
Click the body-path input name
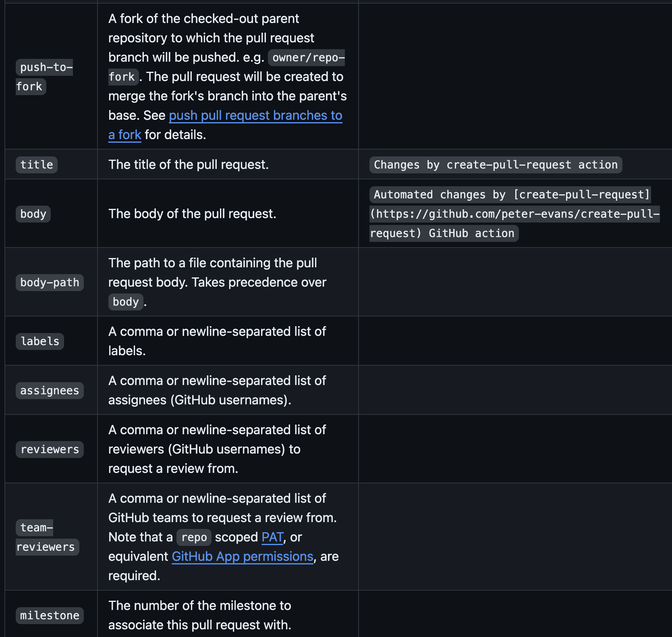(50, 283)
